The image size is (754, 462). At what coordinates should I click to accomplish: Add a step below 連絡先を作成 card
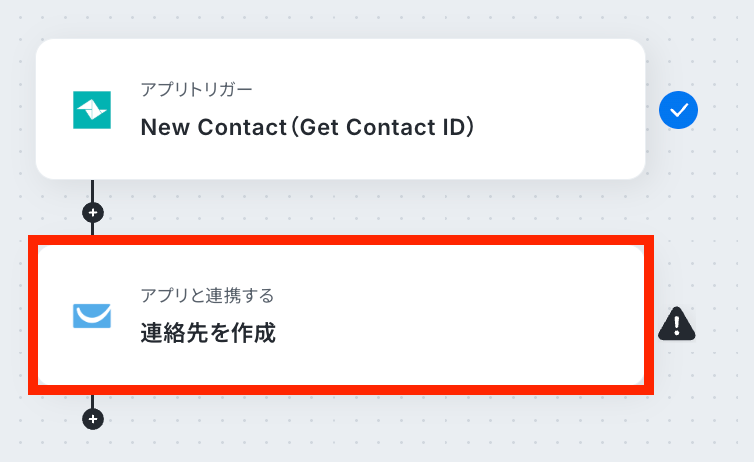point(93,419)
